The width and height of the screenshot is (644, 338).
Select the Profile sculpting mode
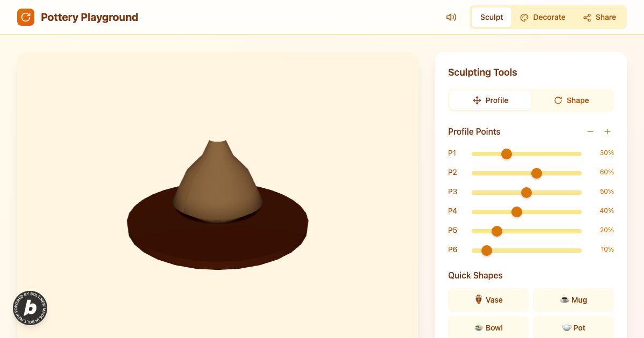[x=491, y=100]
